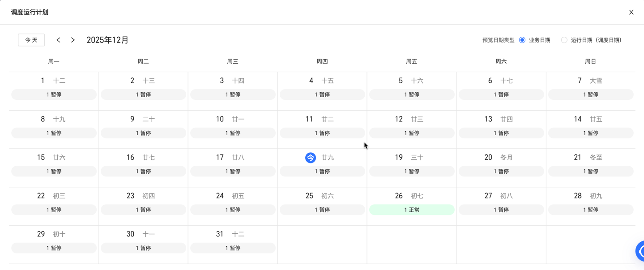Click the previous month arrow
Image resolution: width=644 pixels, height=270 pixels.
pyautogui.click(x=59, y=40)
